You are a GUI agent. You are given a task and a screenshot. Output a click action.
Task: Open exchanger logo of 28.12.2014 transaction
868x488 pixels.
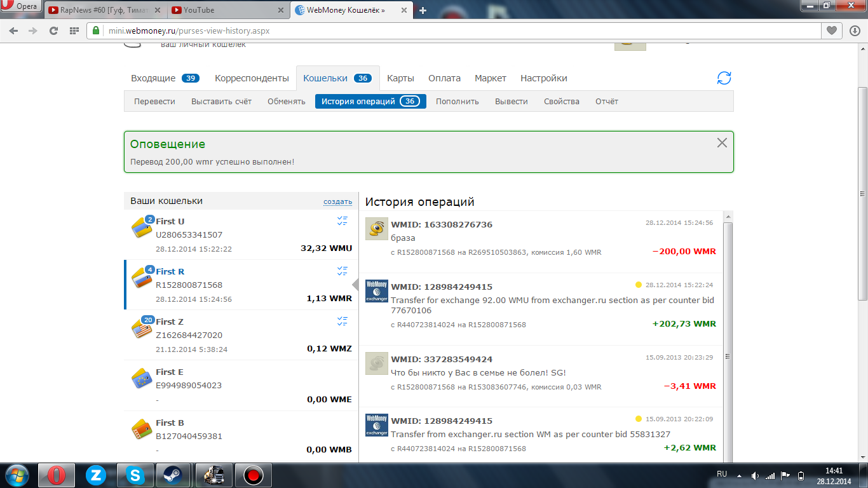click(x=377, y=290)
